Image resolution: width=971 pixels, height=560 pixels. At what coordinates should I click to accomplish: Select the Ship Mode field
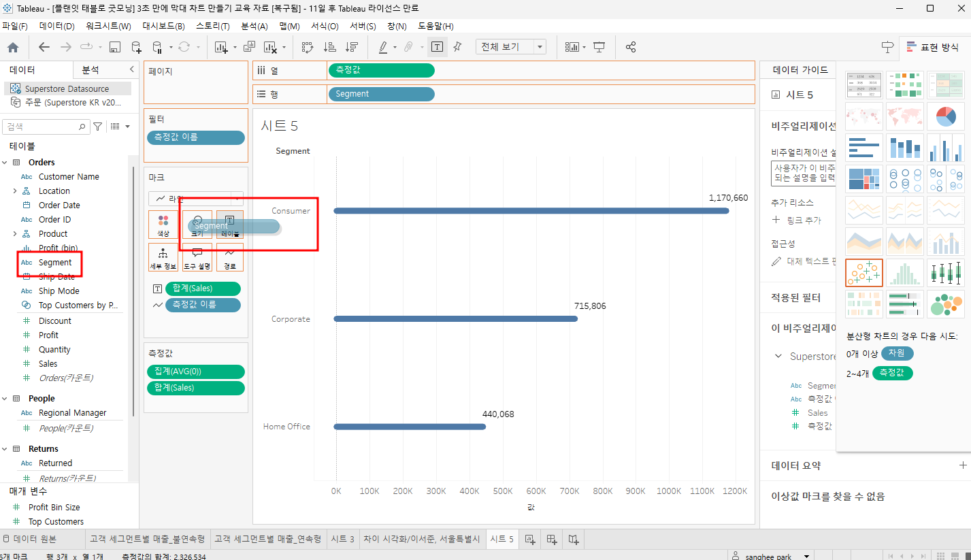click(x=59, y=291)
